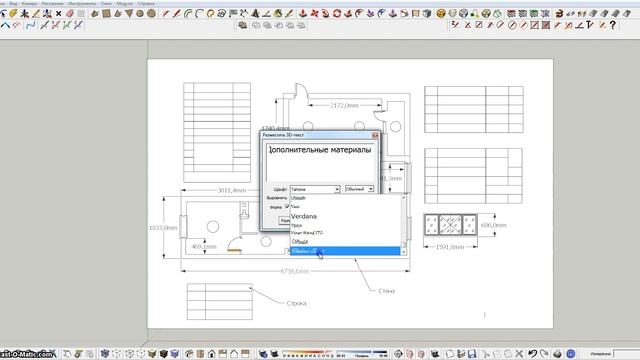Click font list scroll up arrow
The height and width of the screenshot is (360, 640).
click(x=403, y=198)
